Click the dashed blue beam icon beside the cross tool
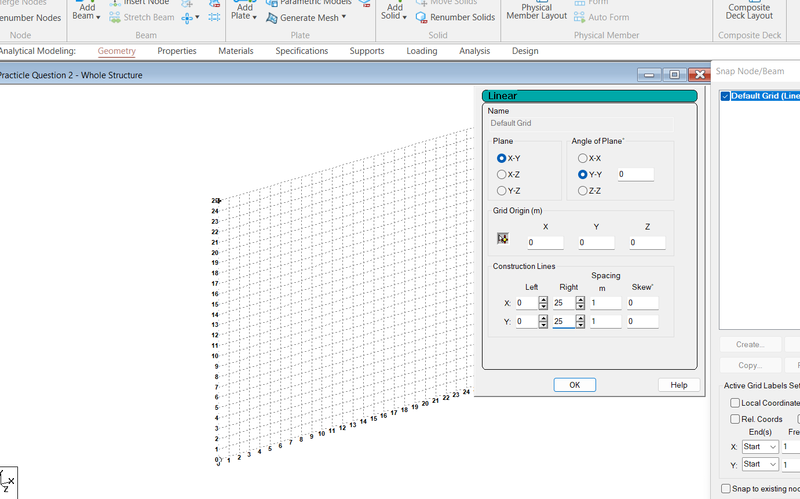 point(214,17)
